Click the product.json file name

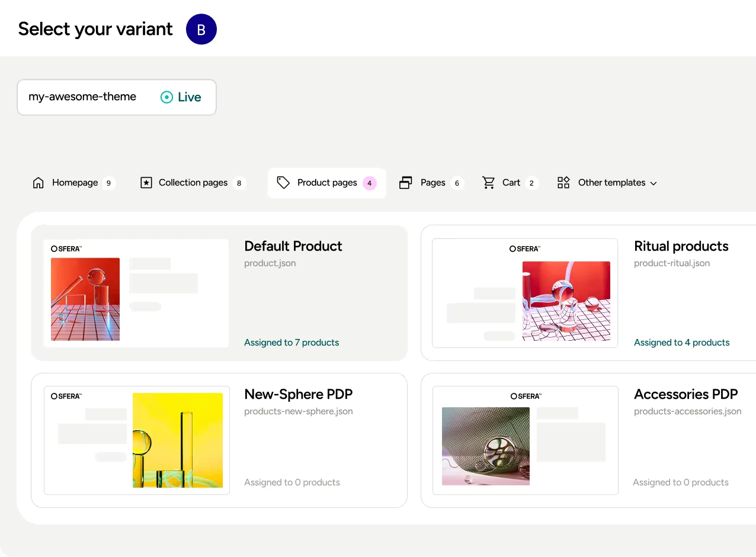click(x=270, y=263)
